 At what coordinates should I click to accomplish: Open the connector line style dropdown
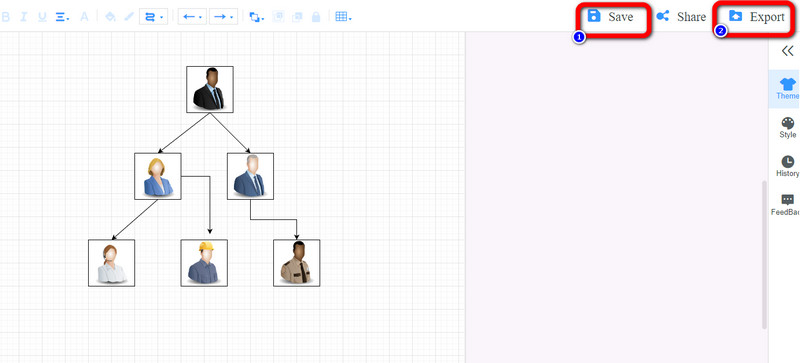click(154, 17)
